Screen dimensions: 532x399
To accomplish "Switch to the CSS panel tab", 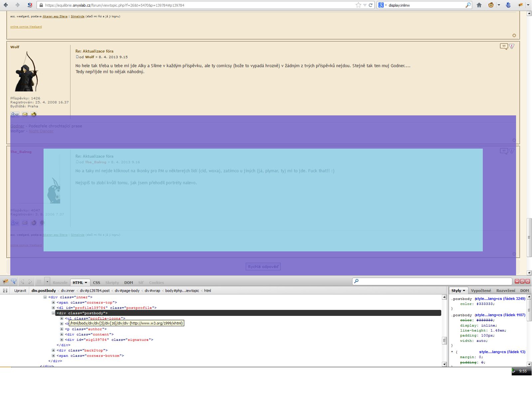I will [96, 283].
